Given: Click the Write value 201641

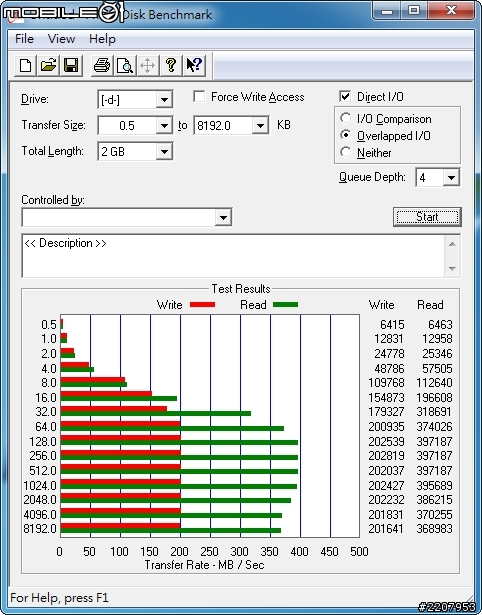Looking at the screenshot, I should point(386,529).
